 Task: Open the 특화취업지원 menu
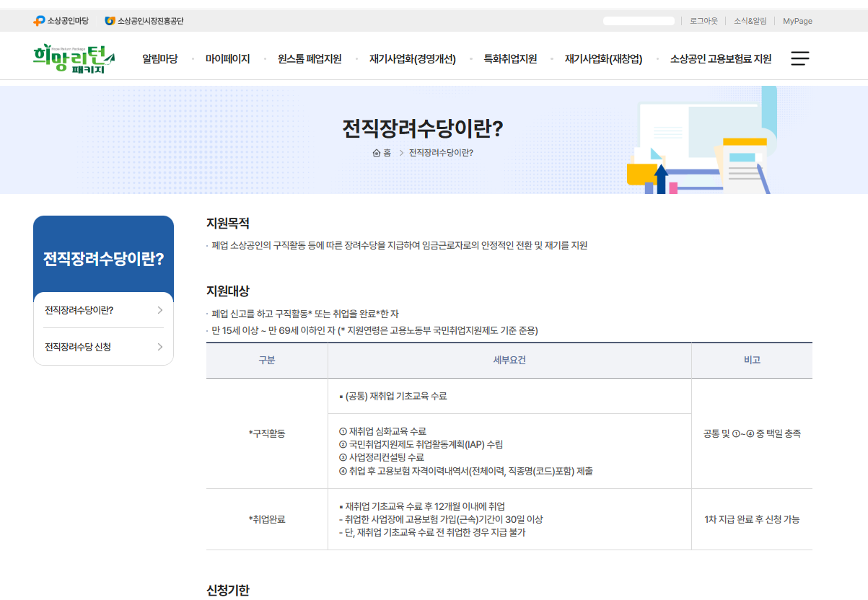click(x=510, y=59)
